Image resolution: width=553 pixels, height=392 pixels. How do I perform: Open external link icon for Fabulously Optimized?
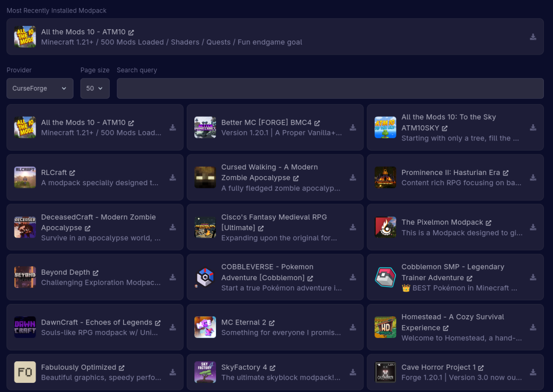point(122,368)
